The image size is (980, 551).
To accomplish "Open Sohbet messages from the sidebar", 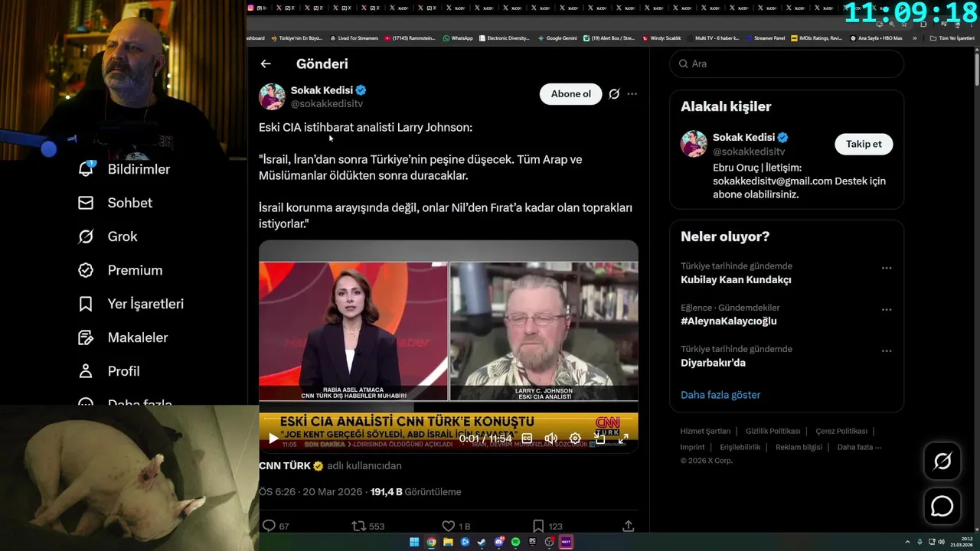I will coord(115,203).
